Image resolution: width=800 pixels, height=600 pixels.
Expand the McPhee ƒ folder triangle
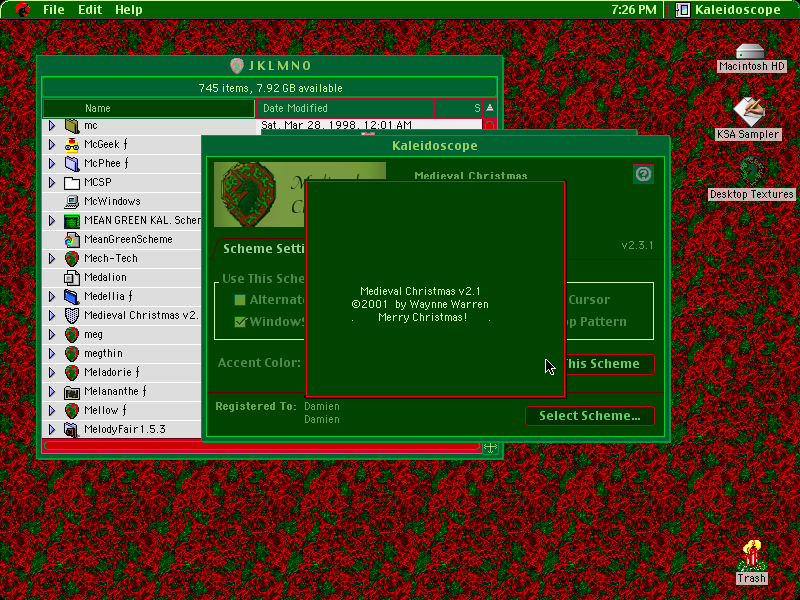tap(52, 163)
